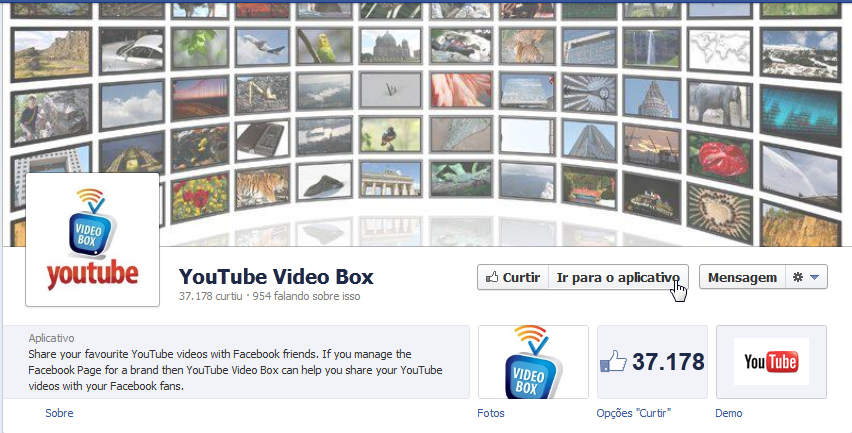
Task: Click the 37.178 likes thumbs-up tile
Action: [x=652, y=362]
